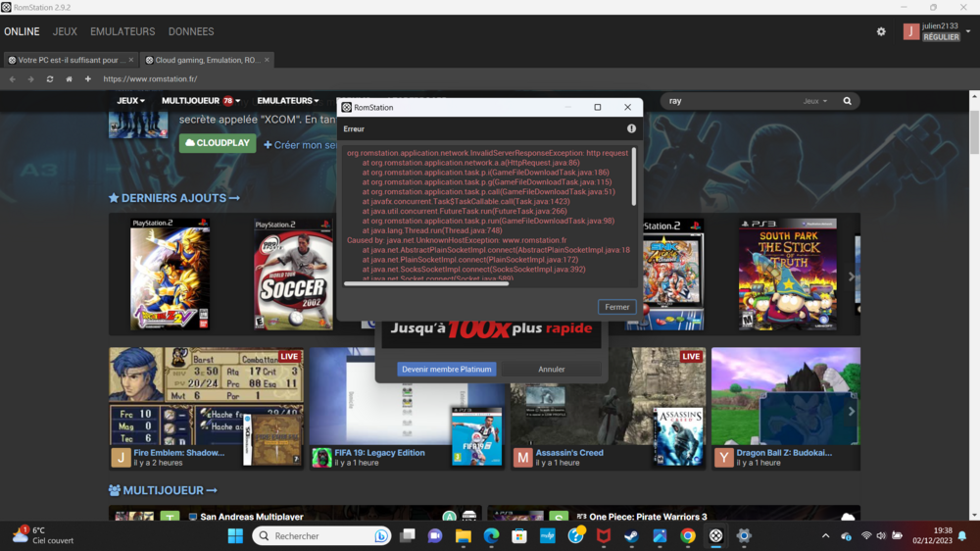Switch to the EMULATEURS top menu
Screen dimensions: 980x551
pos(122,31)
